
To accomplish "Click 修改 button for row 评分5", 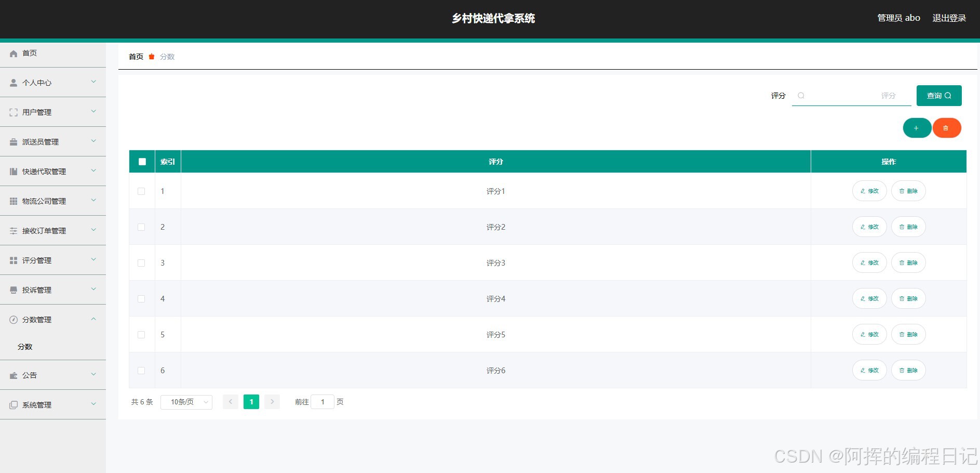I will (869, 335).
